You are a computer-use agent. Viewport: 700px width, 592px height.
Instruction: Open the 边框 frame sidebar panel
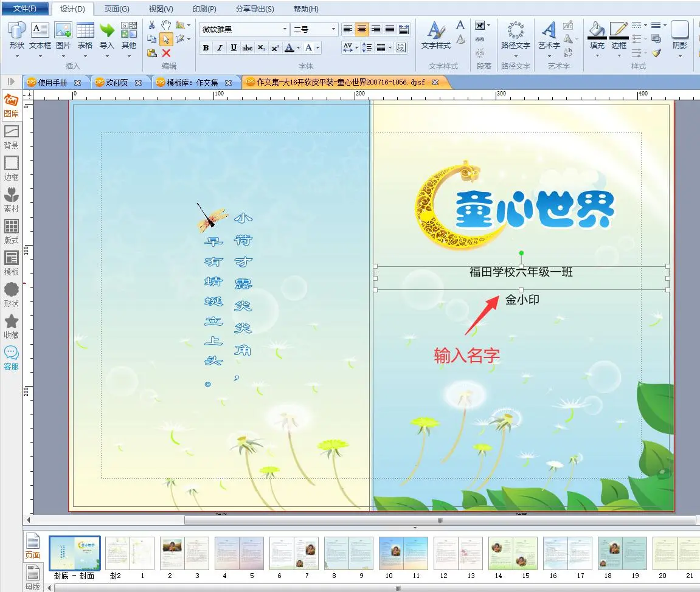click(11, 168)
